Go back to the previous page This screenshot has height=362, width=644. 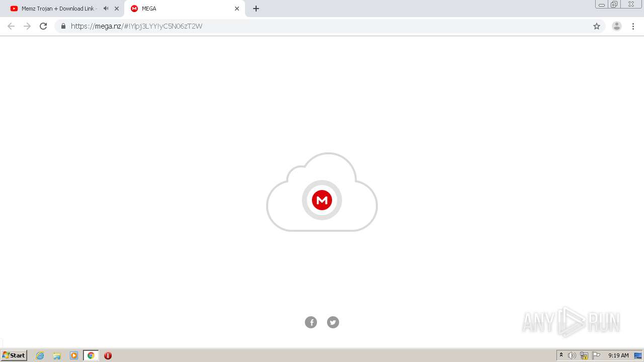pyautogui.click(x=11, y=26)
